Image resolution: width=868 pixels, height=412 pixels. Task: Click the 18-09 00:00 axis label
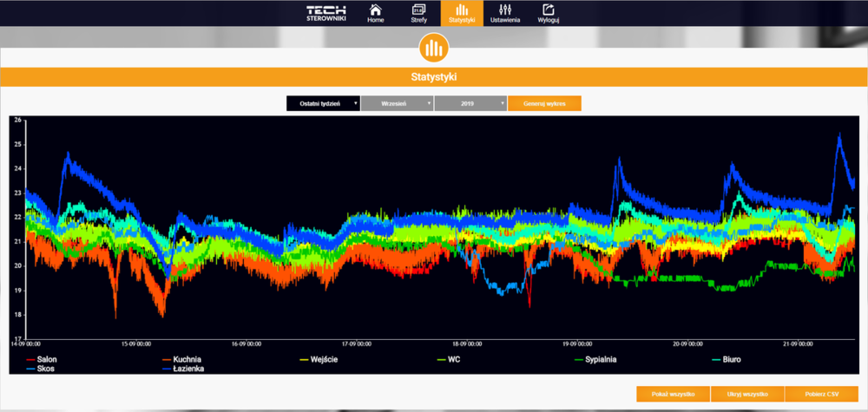(x=464, y=343)
